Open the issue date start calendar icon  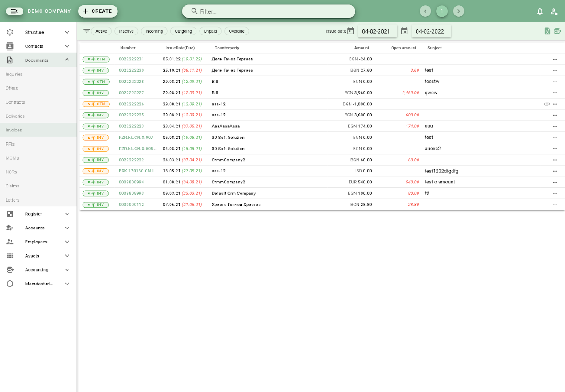350,31
